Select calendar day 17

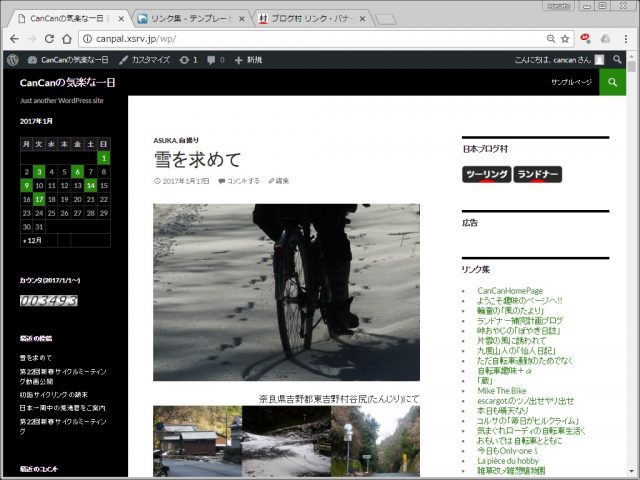click(x=39, y=200)
